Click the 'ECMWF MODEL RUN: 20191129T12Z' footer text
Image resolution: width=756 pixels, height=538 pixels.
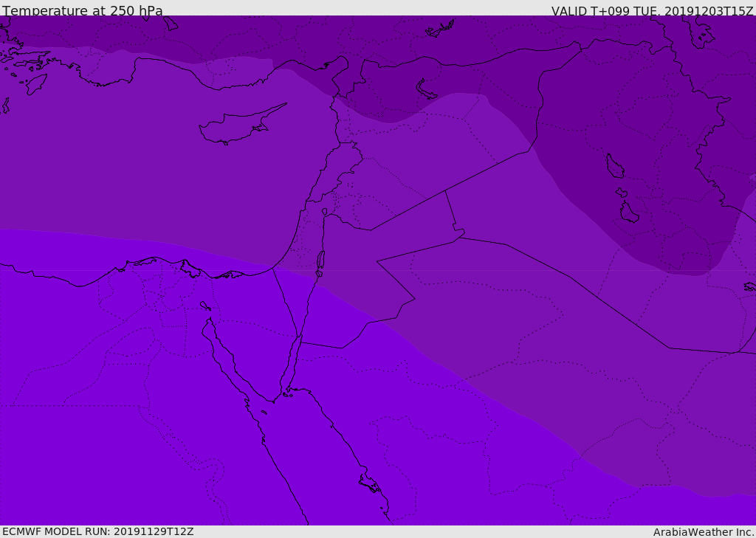(98, 531)
